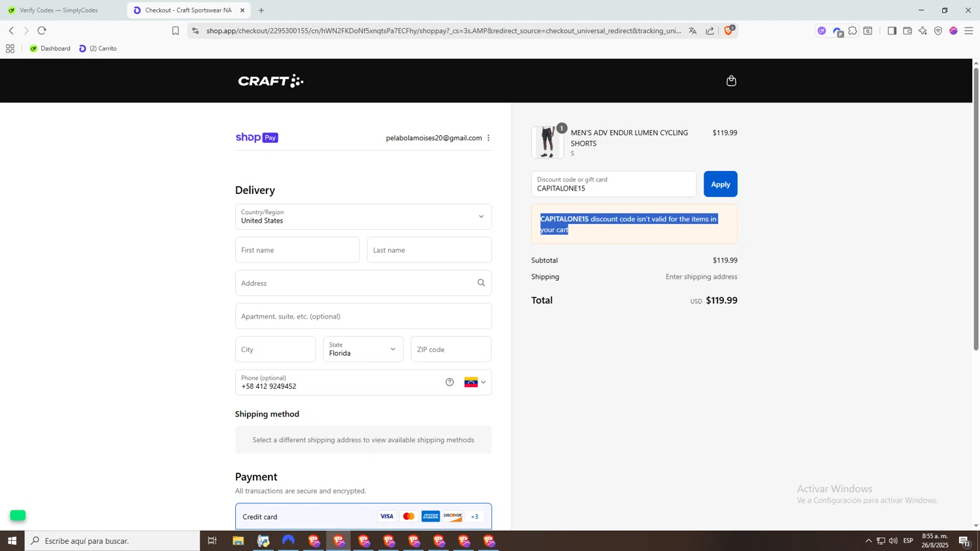Click the address search magnifier icon
Viewport: 980px width, 551px height.
point(481,283)
